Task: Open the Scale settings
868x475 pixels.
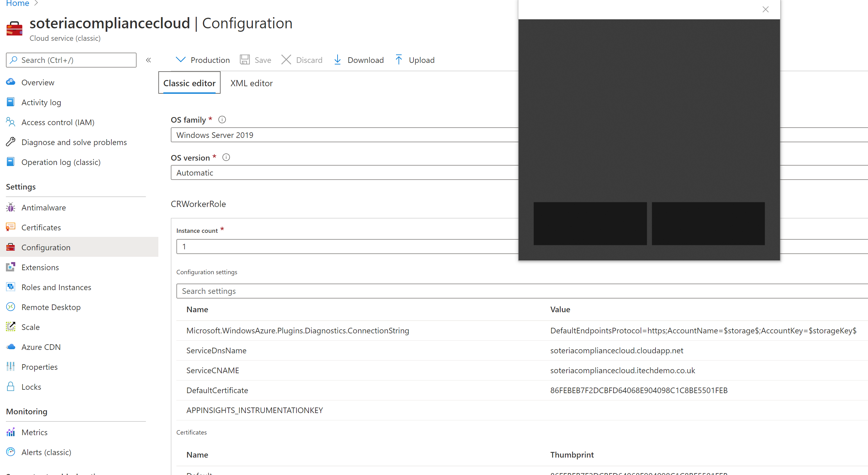Action: [31, 327]
